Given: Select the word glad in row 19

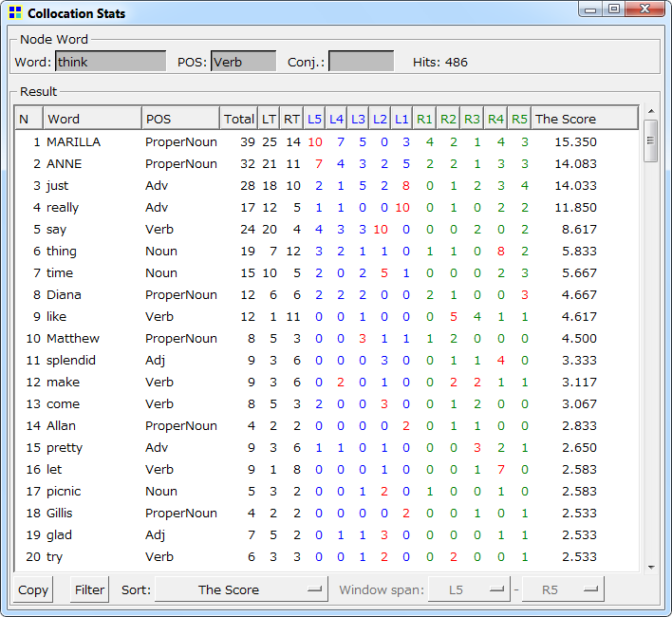Looking at the screenshot, I should pyautogui.click(x=59, y=535).
